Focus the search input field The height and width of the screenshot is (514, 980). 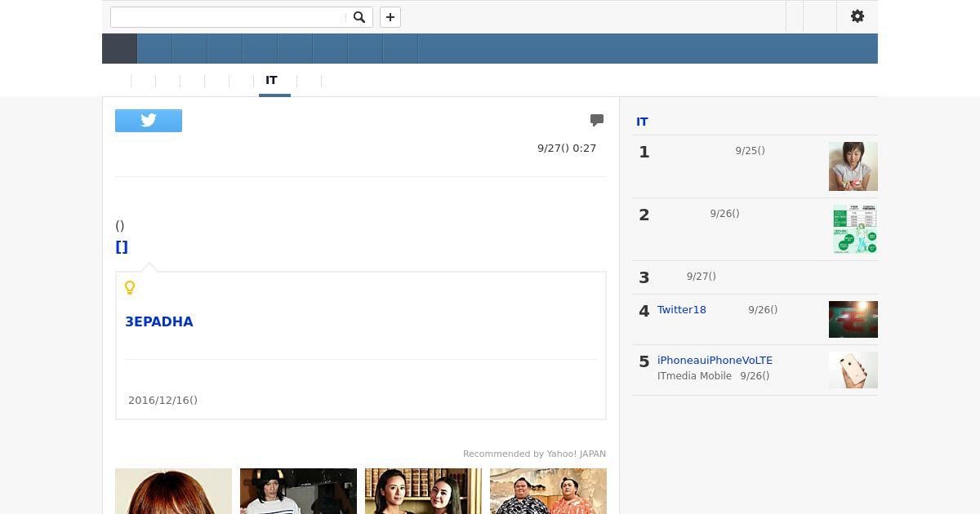(x=228, y=17)
